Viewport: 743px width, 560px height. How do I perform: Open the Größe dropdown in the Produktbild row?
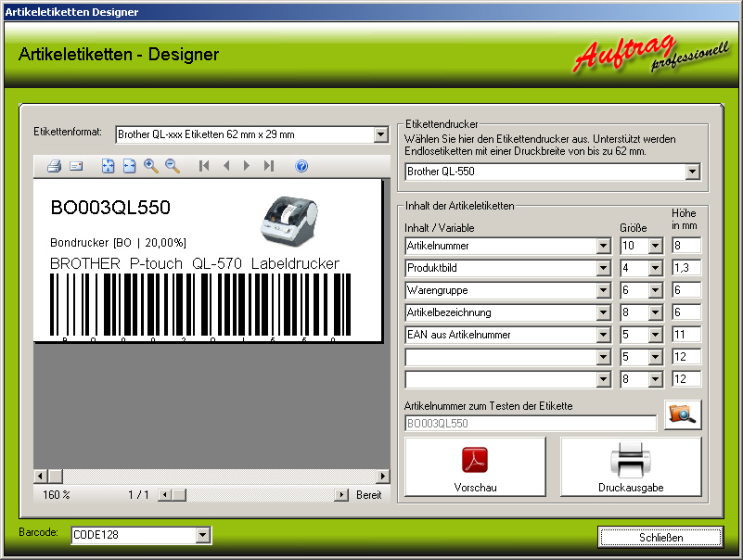coord(655,268)
